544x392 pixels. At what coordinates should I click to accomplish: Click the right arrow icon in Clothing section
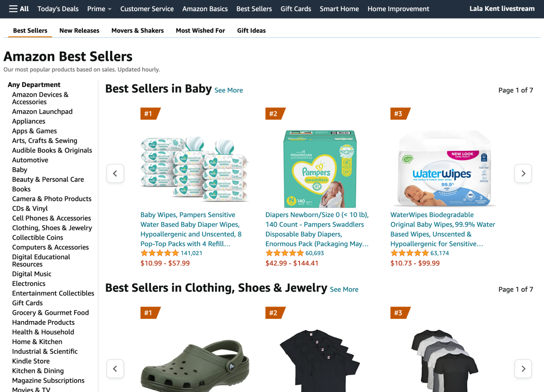[x=523, y=369]
